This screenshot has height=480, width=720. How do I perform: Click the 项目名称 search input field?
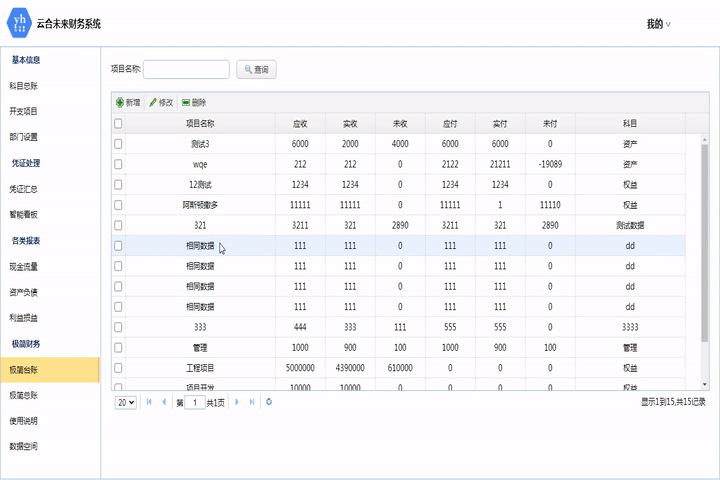(x=187, y=69)
